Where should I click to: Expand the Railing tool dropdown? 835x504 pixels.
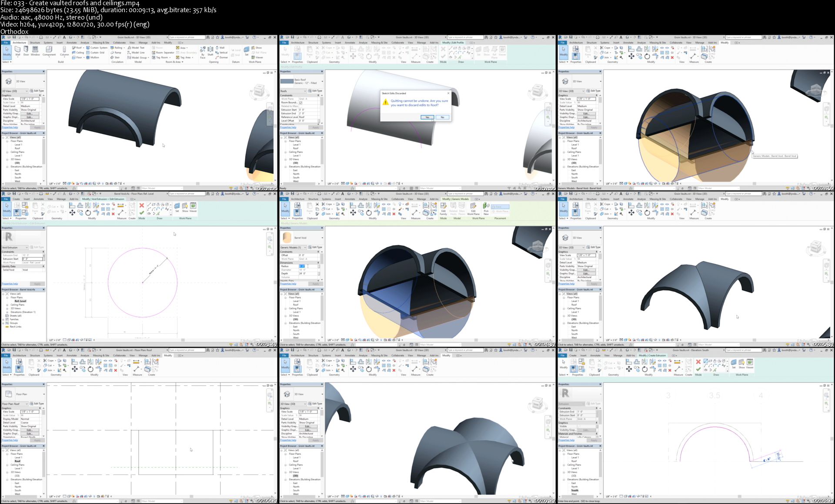point(124,48)
